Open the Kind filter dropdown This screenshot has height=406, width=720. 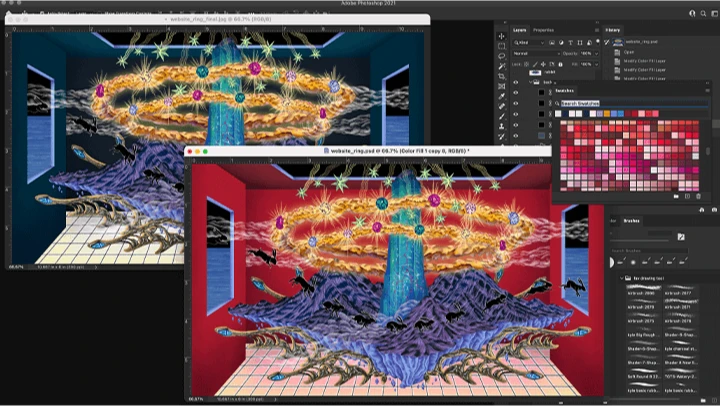[529, 43]
